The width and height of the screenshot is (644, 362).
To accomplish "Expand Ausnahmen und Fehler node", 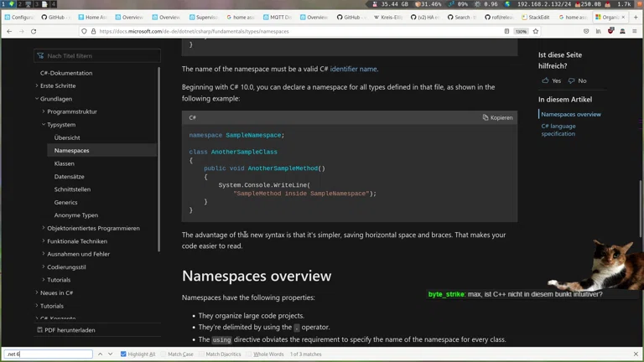I will (44, 254).
